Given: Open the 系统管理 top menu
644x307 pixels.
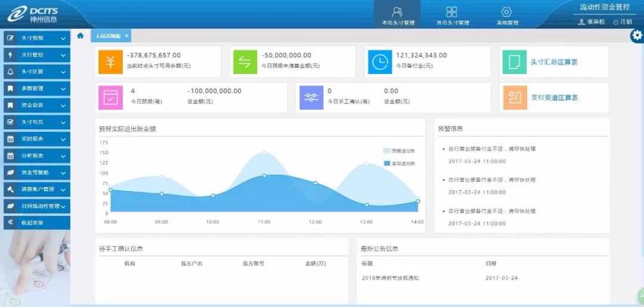Looking at the screenshot, I should (507, 15).
